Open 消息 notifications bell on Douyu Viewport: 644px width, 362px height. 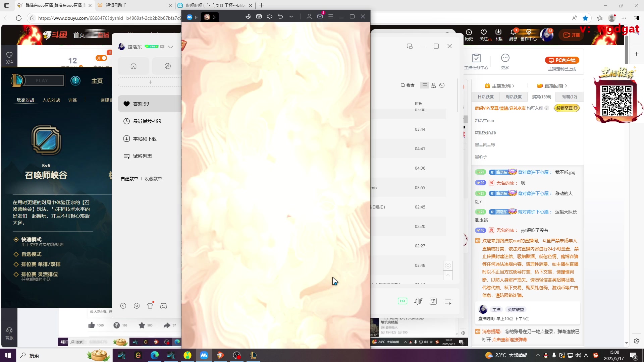(513, 35)
